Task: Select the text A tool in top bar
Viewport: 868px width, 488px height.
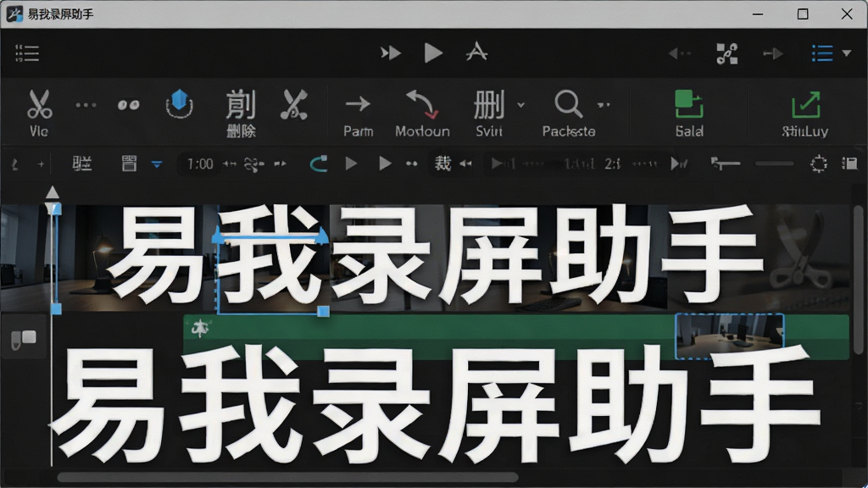Action: (x=476, y=53)
